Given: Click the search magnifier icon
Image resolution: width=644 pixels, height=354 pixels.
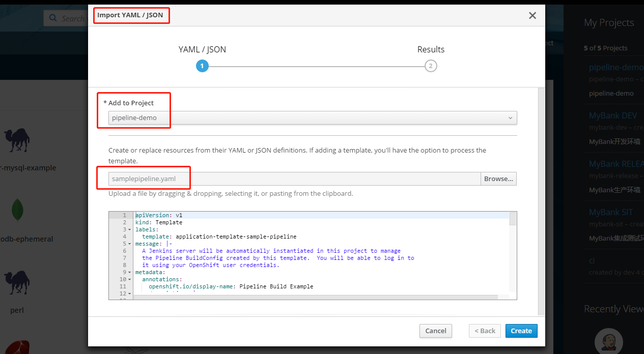Looking at the screenshot, I should (x=53, y=19).
